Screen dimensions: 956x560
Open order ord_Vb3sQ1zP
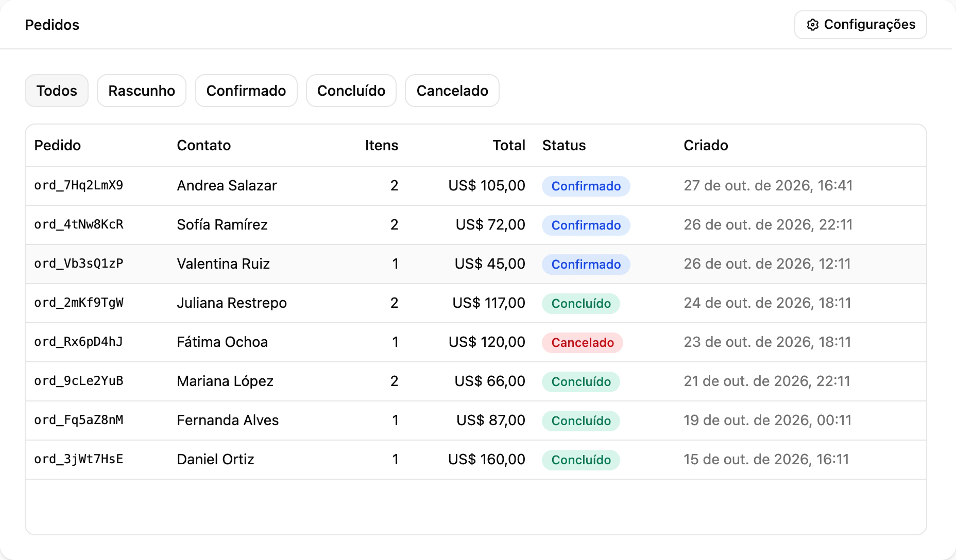79,264
